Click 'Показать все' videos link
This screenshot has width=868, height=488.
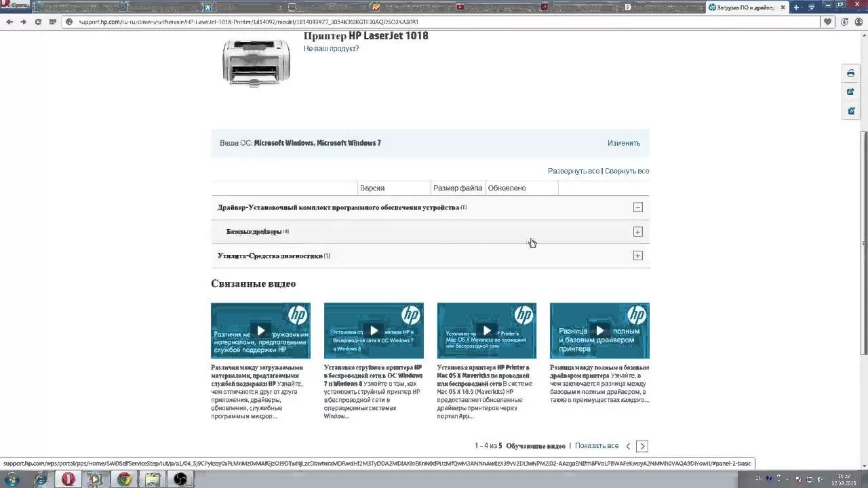click(597, 446)
